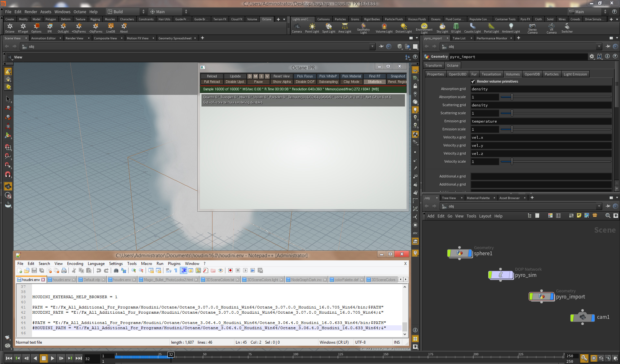620x364 pixels.
Task: Toggle the V button in Octane IPR
Action: tap(267, 76)
